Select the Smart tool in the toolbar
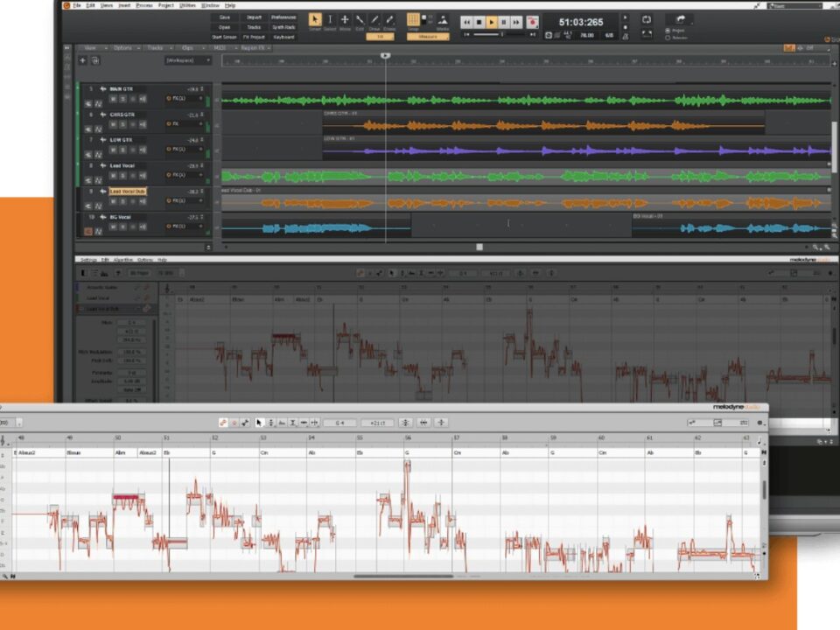 [x=315, y=20]
